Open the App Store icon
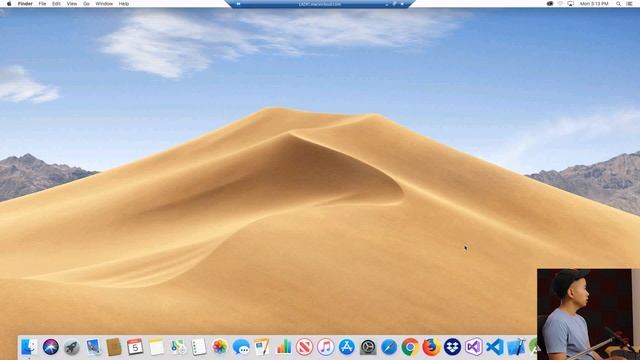 coord(347,347)
